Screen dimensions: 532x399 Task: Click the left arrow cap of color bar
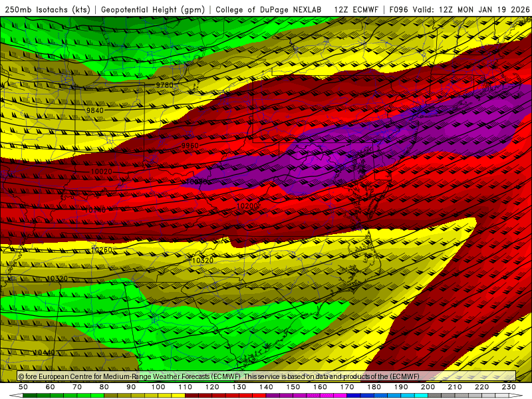16,396
